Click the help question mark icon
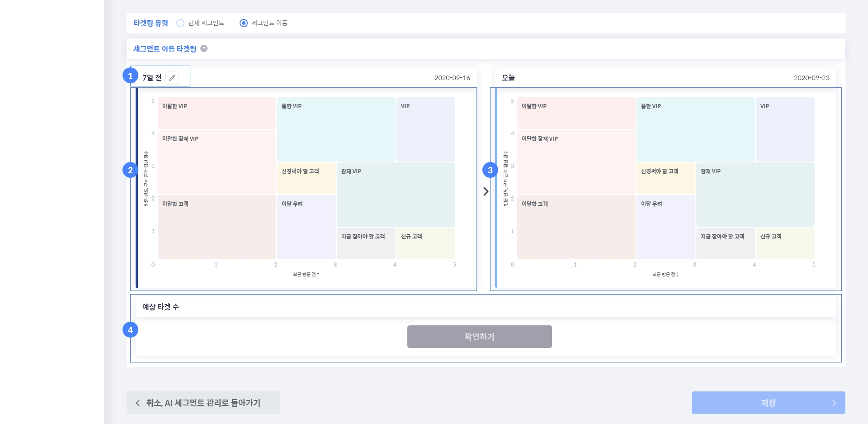Screen dimensions: 868x424 204,48
